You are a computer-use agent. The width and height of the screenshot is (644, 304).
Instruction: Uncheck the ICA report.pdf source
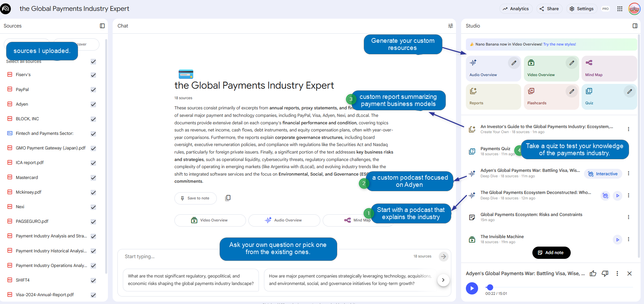[x=93, y=163]
